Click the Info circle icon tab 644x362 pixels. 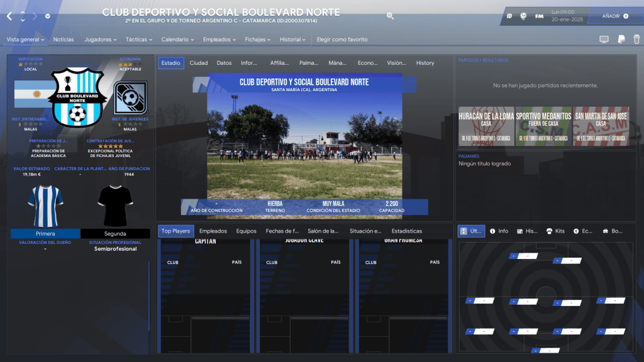[493, 231]
